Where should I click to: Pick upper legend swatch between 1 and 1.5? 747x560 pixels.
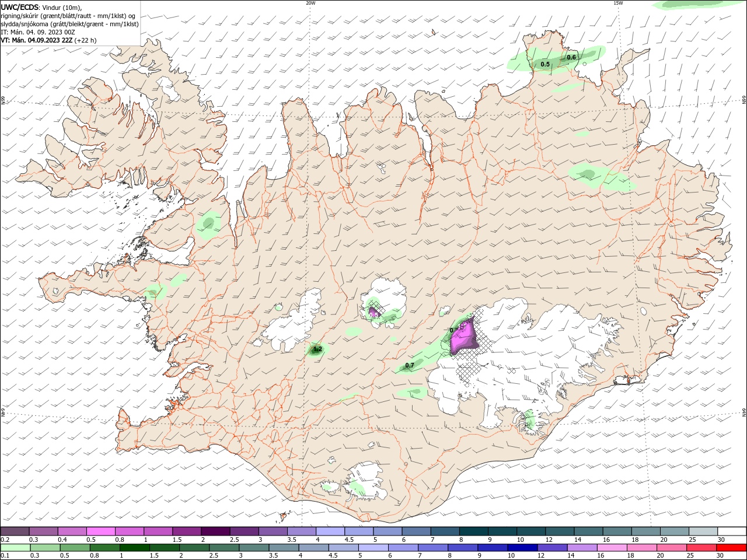click(x=158, y=531)
